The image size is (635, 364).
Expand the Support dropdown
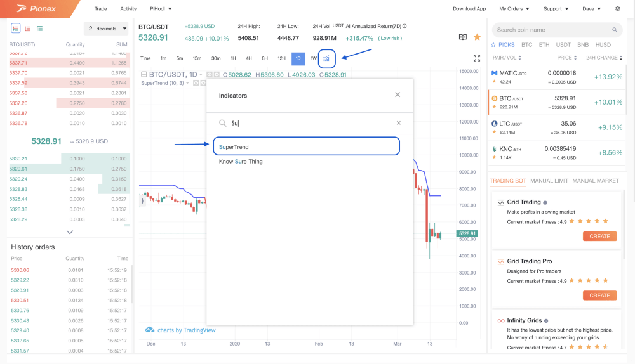coord(556,8)
